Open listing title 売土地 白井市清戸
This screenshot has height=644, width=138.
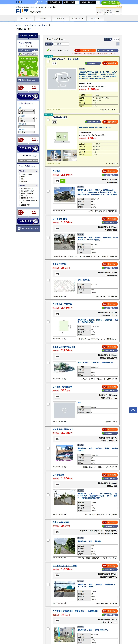tap(61, 522)
